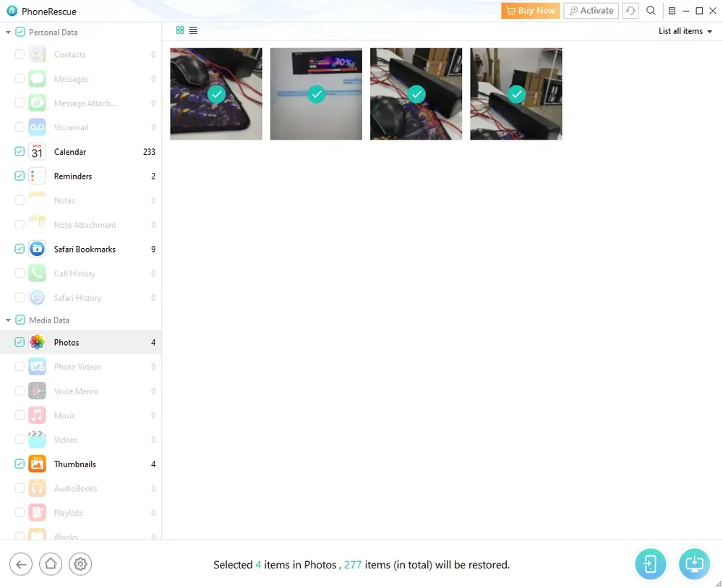This screenshot has width=723, height=588.
Task: Select Photos category in sidebar
Action: click(x=67, y=343)
